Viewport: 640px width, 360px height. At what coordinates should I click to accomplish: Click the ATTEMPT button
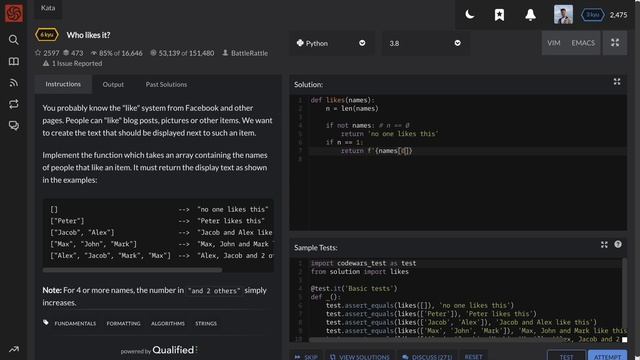607,357
